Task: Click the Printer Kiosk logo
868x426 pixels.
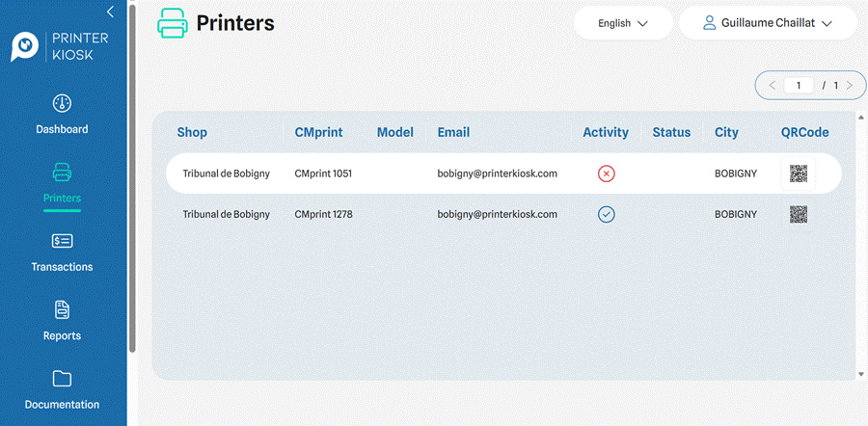Action: tap(60, 46)
